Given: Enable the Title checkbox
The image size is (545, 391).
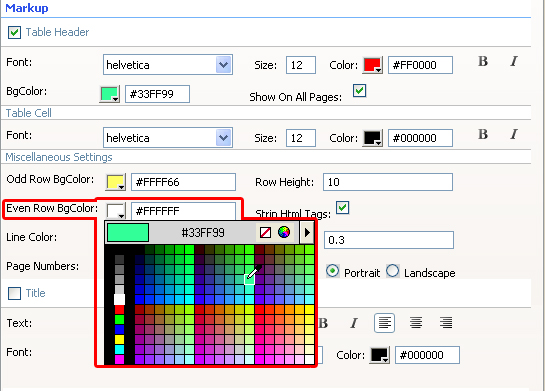Looking at the screenshot, I should click(x=14, y=293).
